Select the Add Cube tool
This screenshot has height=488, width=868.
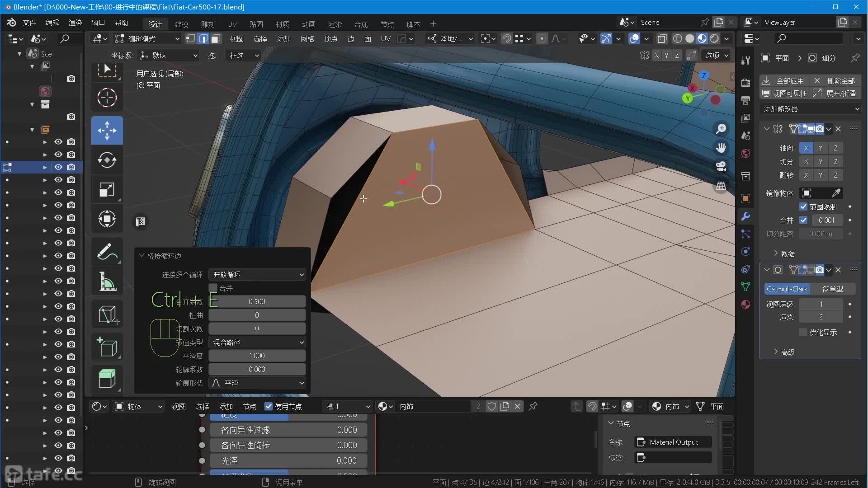pos(107,347)
